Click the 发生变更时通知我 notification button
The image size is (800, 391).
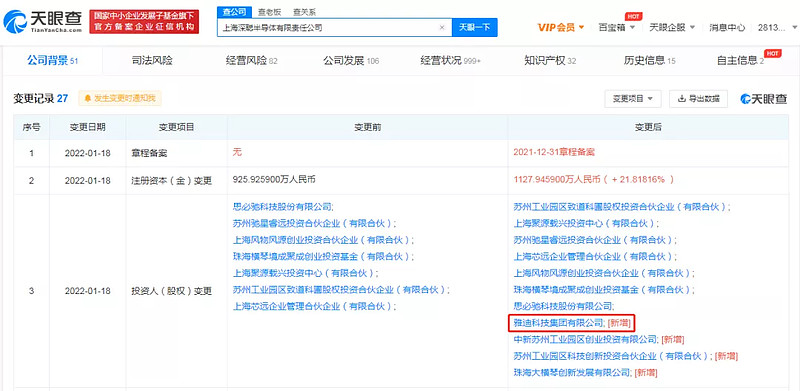pyautogui.click(x=120, y=98)
